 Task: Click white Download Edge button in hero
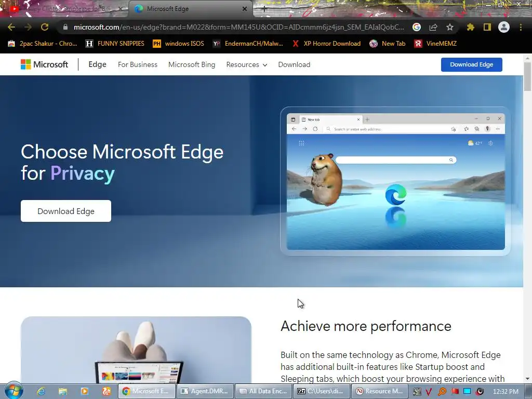[66, 211]
